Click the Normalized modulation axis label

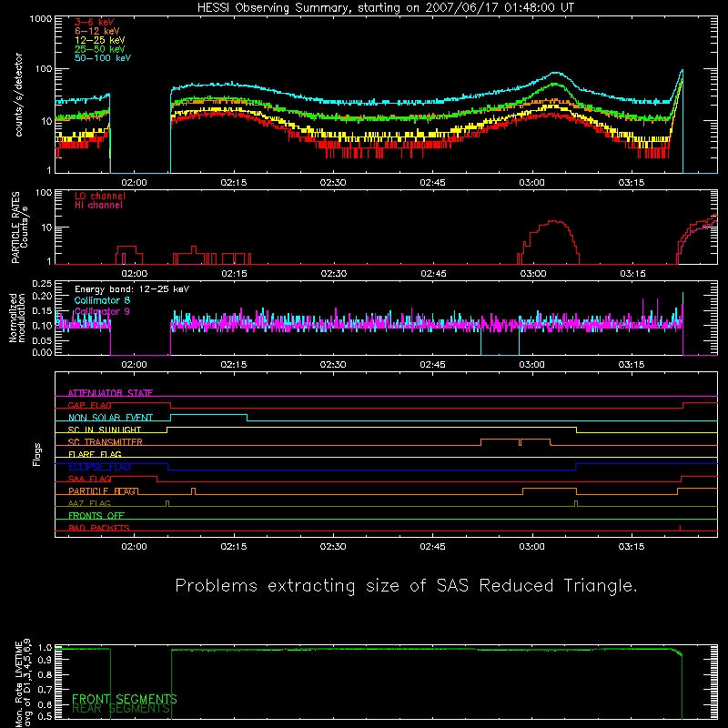tap(17, 318)
